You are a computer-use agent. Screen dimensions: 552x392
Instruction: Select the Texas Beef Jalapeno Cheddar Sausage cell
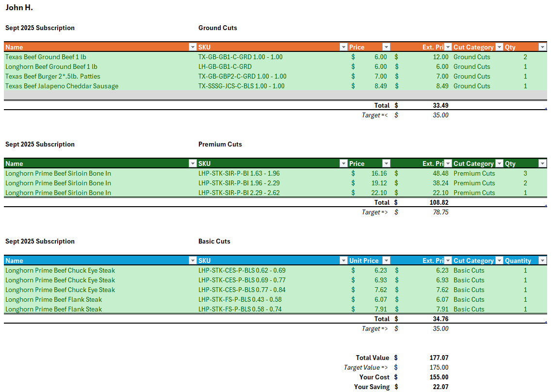[x=62, y=86]
